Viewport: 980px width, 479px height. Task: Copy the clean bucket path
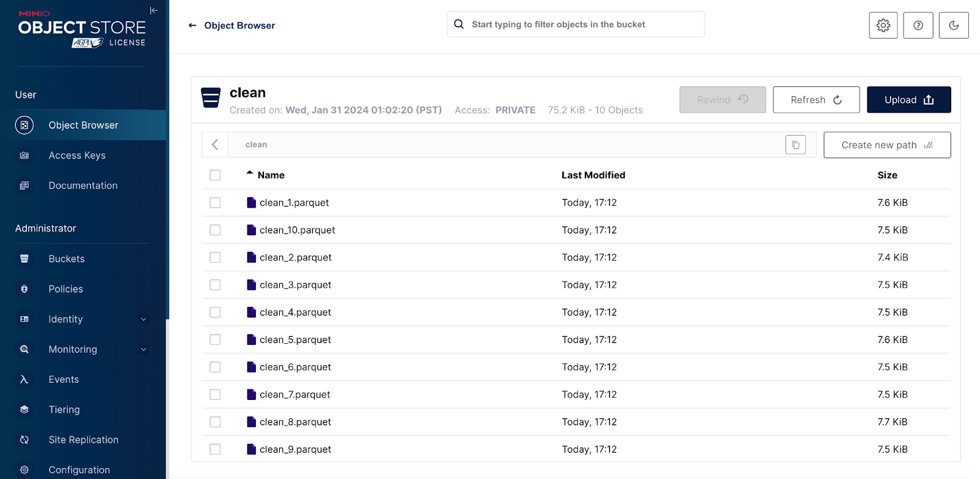click(795, 145)
